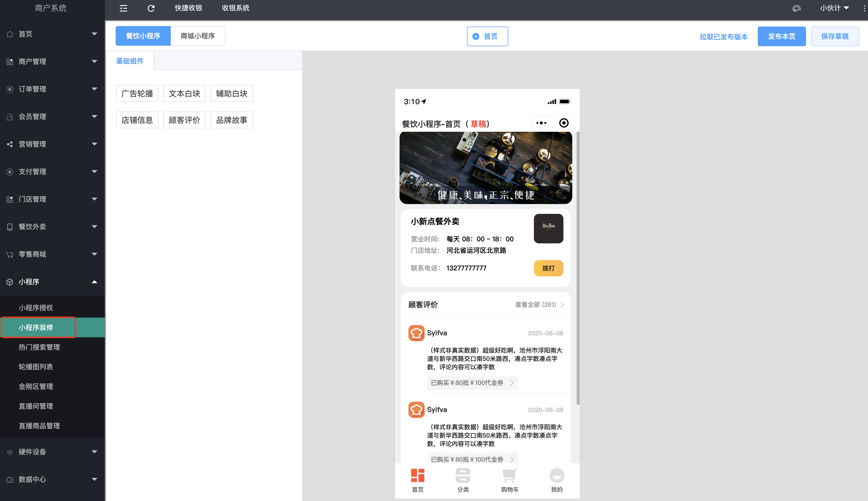Screen dimensions: 868x501
Task: Click the second Syifva reviewer avatar
Action: (416, 410)
